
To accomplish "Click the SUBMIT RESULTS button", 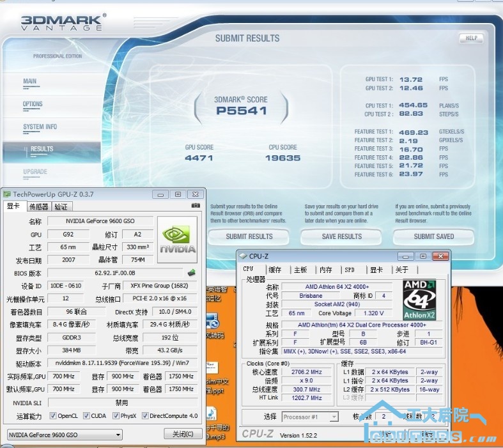I will tap(249, 236).
